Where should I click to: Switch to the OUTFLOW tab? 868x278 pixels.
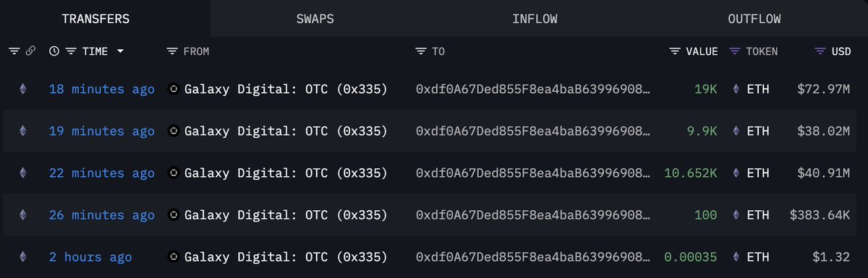[754, 19]
